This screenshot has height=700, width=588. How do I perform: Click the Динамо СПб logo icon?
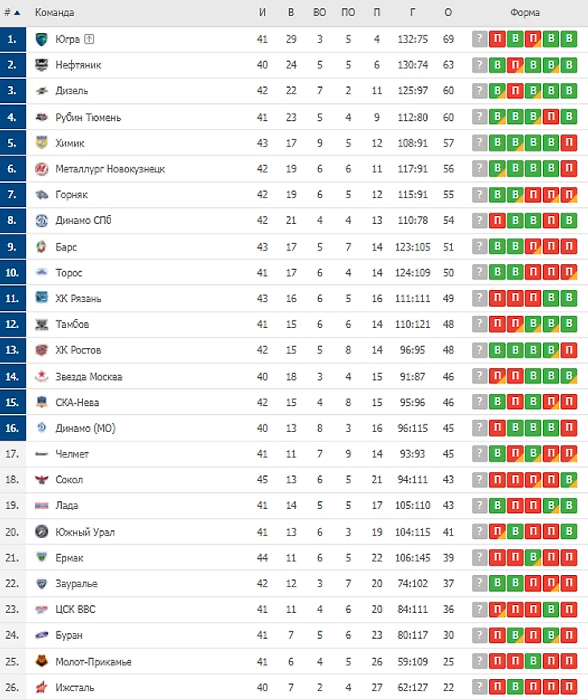(x=42, y=221)
